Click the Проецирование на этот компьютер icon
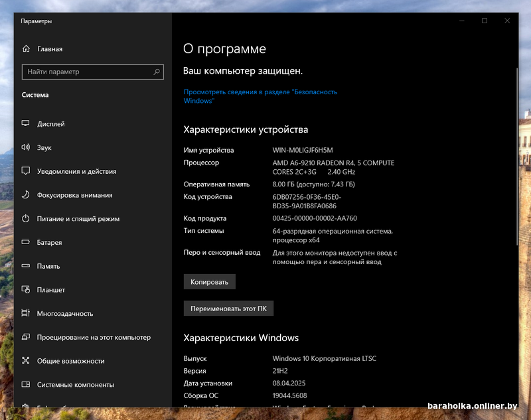This screenshot has height=420, width=531. point(26,337)
